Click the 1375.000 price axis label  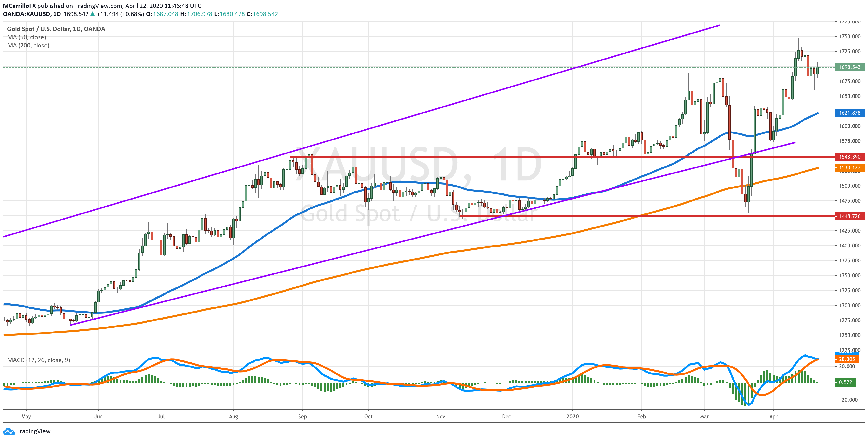(849, 260)
